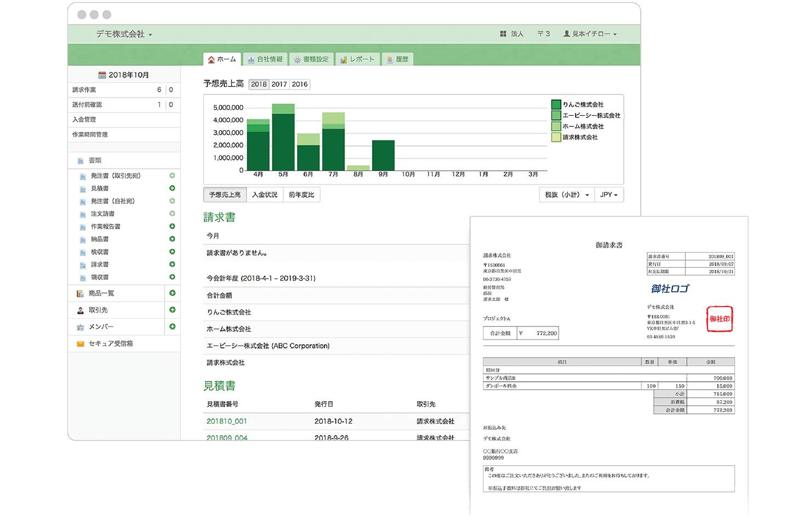
Task: Click the 請求株式会社 legend swatch in chart
Action: click(556, 137)
